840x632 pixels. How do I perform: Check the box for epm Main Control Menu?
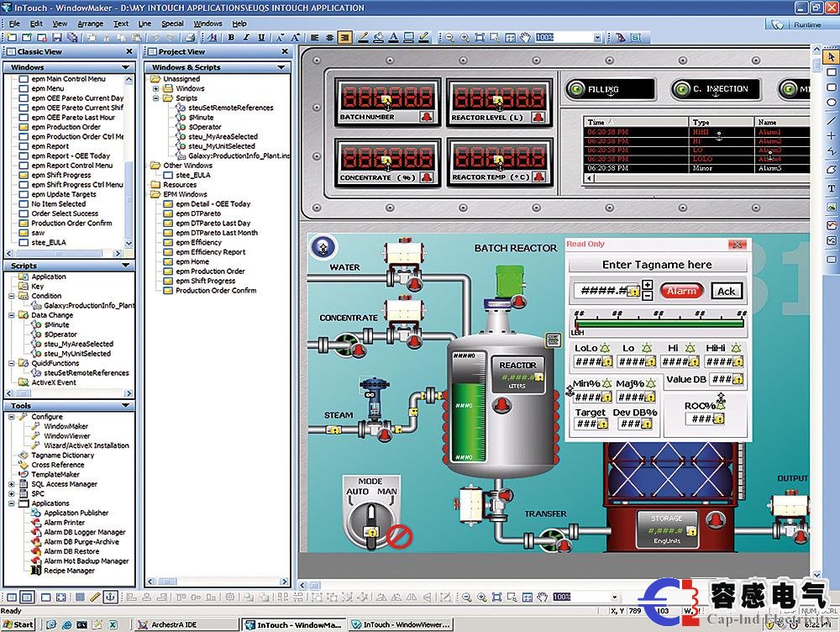point(24,79)
